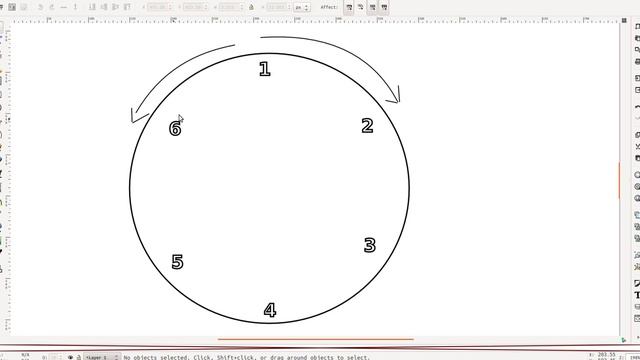The width and height of the screenshot is (640, 360).
Task: Select the number 4 on the canvas
Action: [x=270, y=310]
